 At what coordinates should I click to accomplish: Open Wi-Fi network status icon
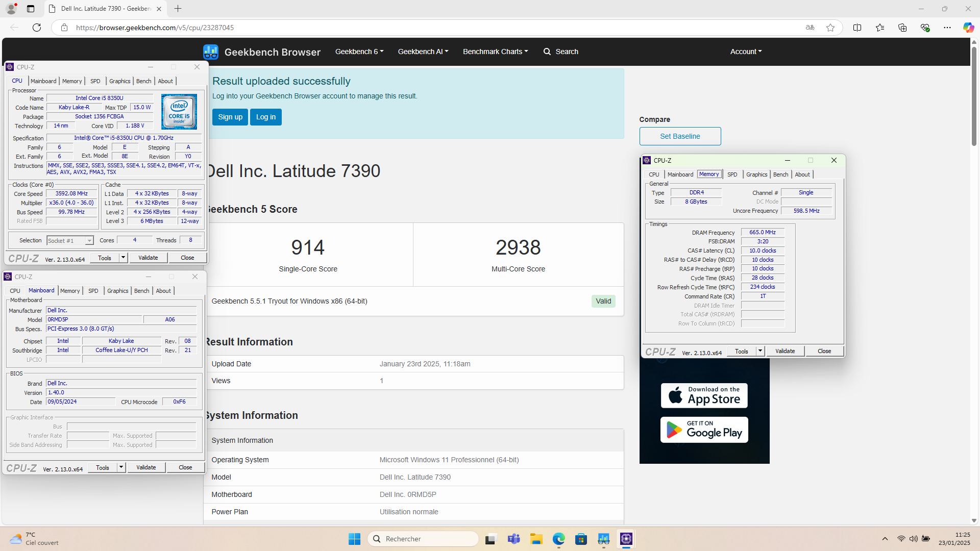pos(901,539)
